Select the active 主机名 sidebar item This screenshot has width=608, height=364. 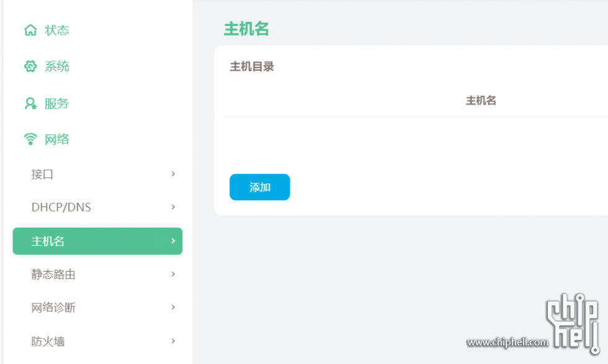(97, 241)
